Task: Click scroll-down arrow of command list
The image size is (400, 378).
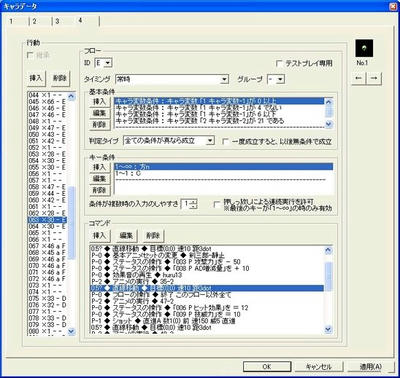Action: (x=328, y=330)
